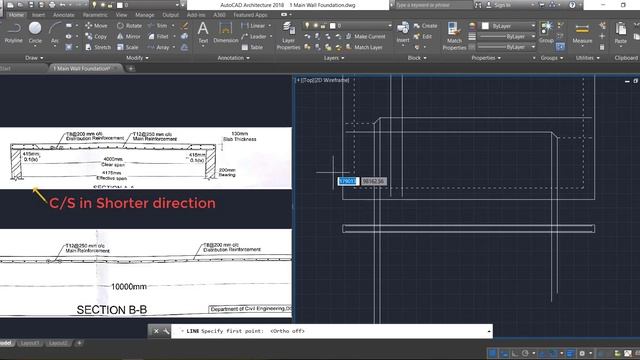The image size is (640, 360).
Task: Click Edit block button
Action: [422, 36]
